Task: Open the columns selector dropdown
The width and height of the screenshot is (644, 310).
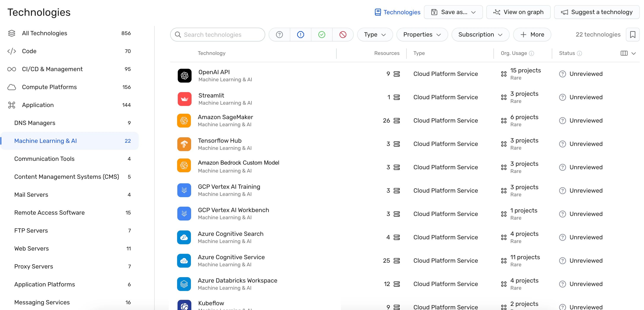Action: click(x=628, y=53)
